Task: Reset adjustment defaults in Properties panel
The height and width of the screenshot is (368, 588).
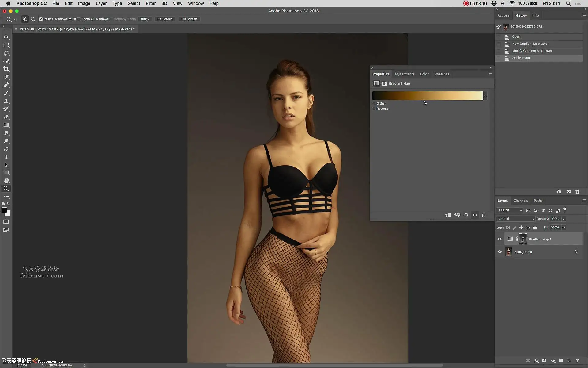Action: (466, 215)
